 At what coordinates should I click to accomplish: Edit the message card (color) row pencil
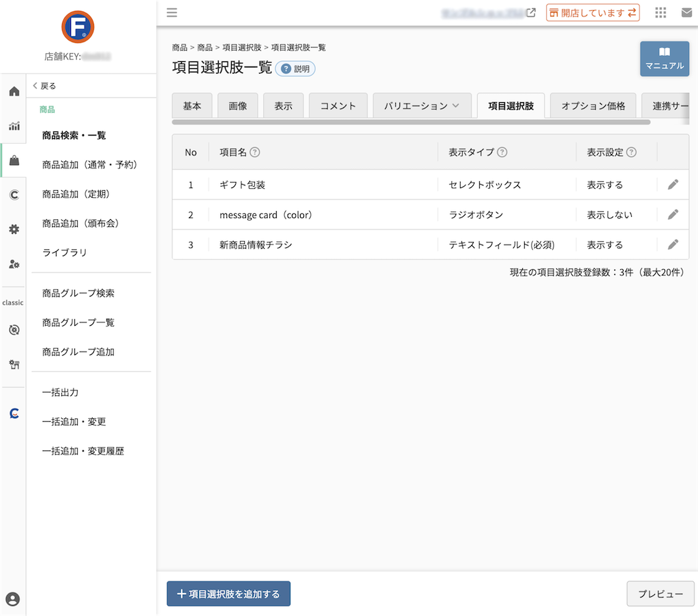pyautogui.click(x=673, y=215)
